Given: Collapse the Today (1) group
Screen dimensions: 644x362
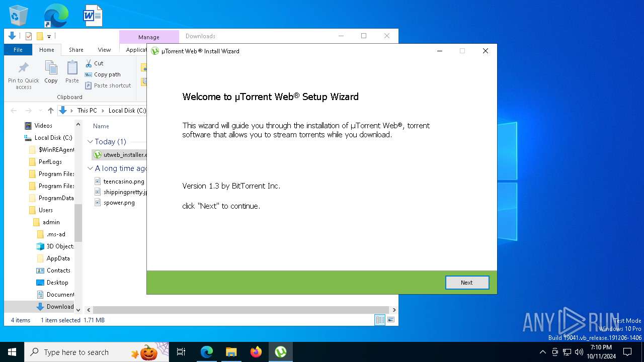Looking at the screenshot, I should [x=90, y=142].
